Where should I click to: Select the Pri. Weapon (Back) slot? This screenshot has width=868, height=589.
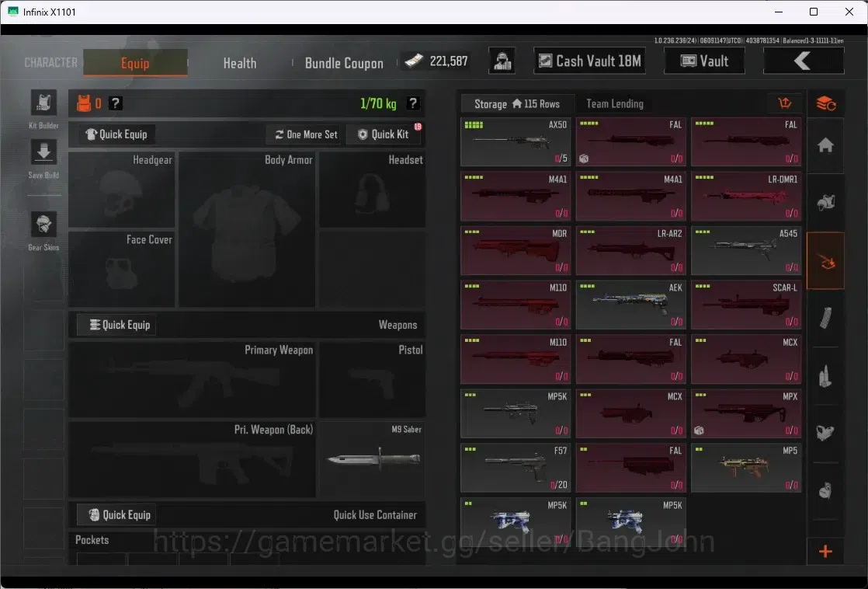coord(192,459)
